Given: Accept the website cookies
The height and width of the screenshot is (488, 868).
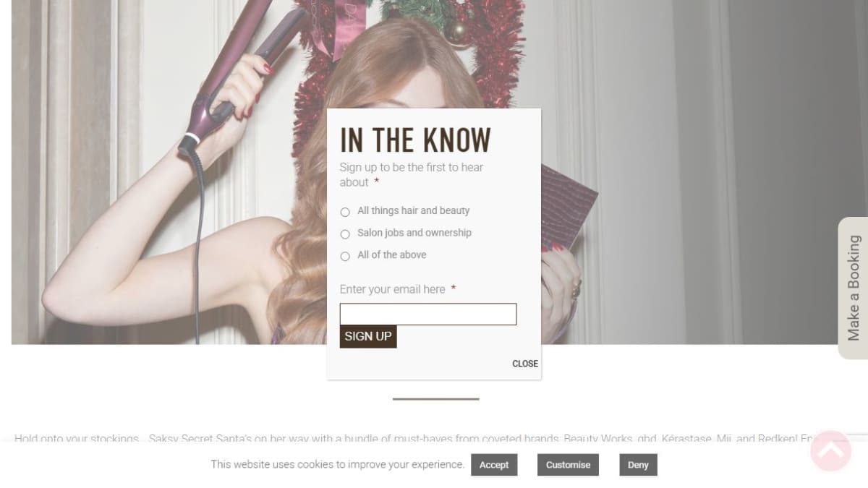Looking at the screenshot, I should [494, 465].
